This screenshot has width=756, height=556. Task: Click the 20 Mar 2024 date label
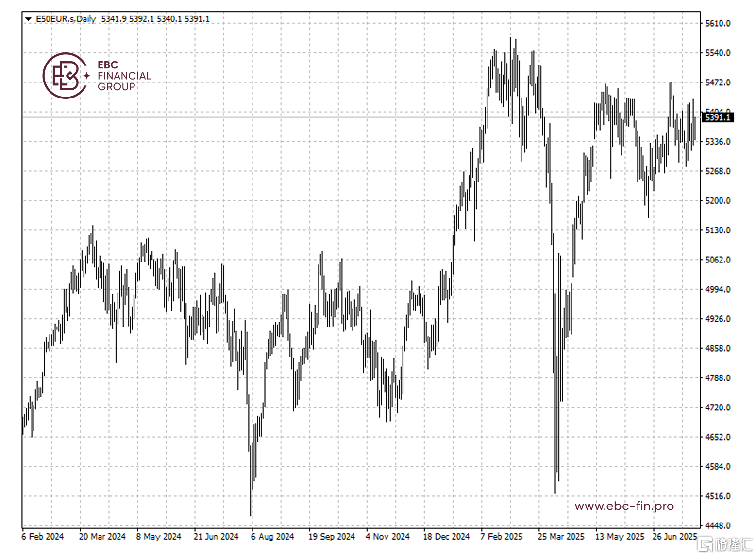[102, 537]
